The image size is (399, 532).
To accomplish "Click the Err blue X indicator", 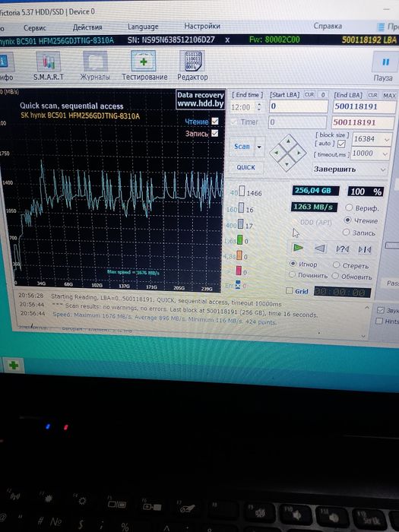I will [238, 285].
